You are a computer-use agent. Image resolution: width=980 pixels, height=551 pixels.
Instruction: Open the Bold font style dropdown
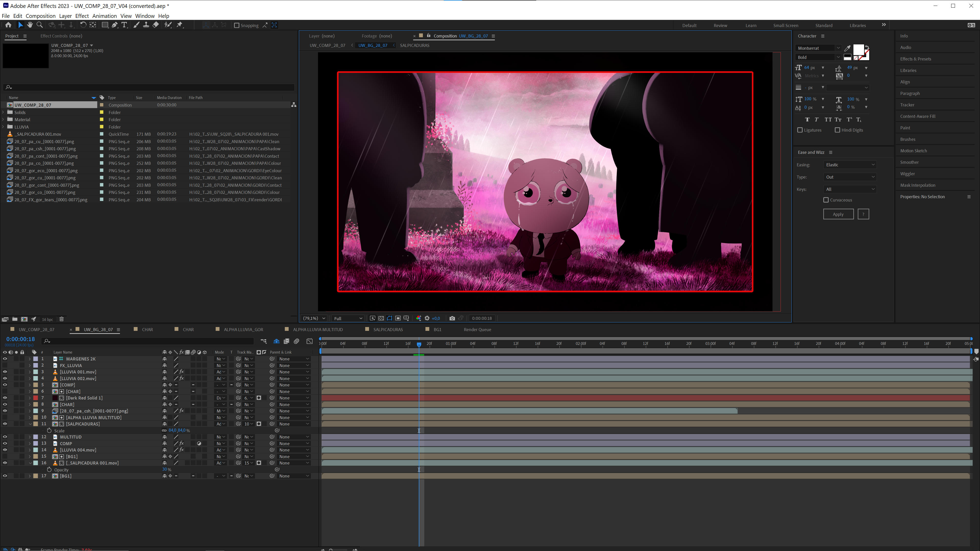point(818,57)
